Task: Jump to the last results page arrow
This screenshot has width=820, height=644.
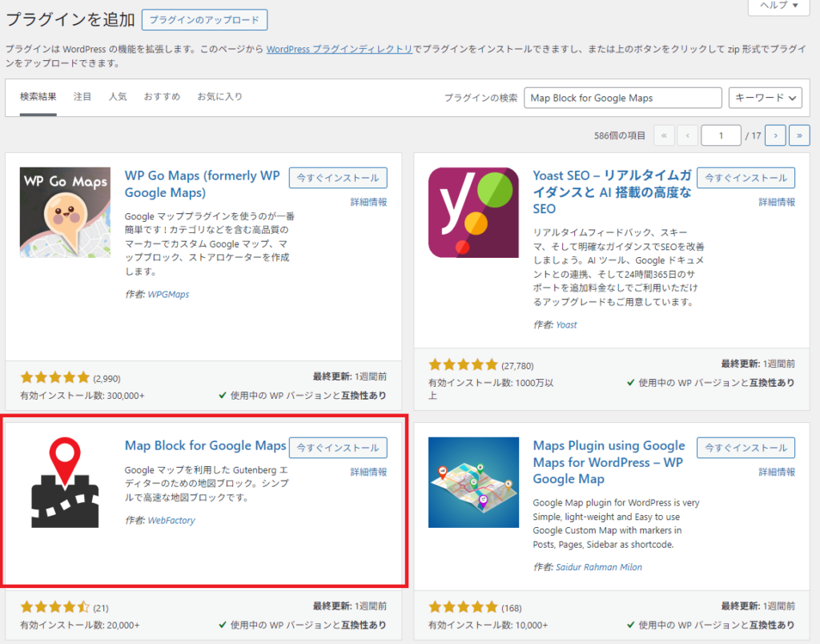Action: click(798, 135)
